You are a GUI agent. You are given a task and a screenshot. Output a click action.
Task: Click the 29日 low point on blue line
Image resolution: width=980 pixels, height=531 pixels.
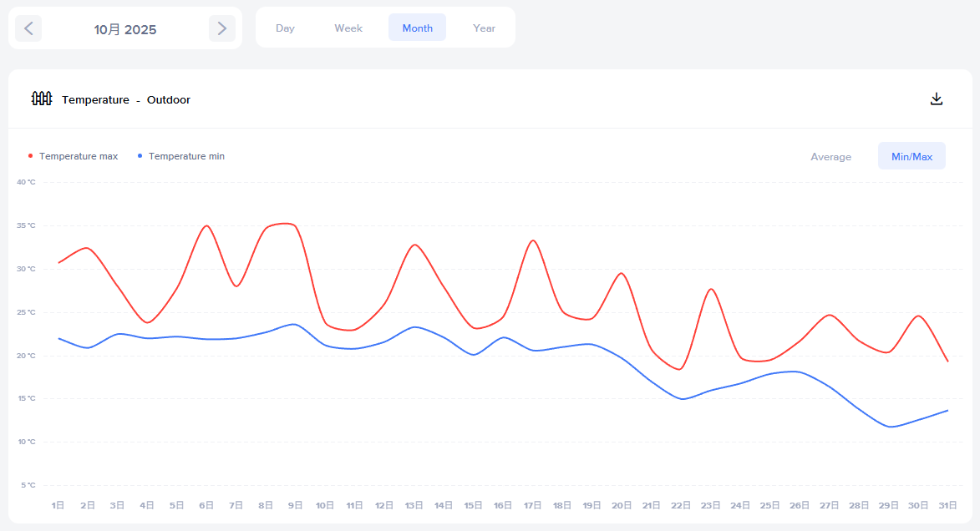pos(891,427)
